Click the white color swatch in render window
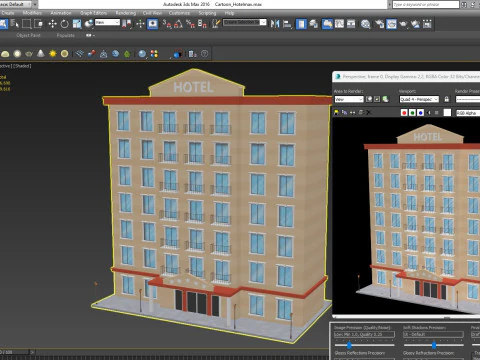Image resolution: width=480 pixels, height=360 pixels. [447, 113]
